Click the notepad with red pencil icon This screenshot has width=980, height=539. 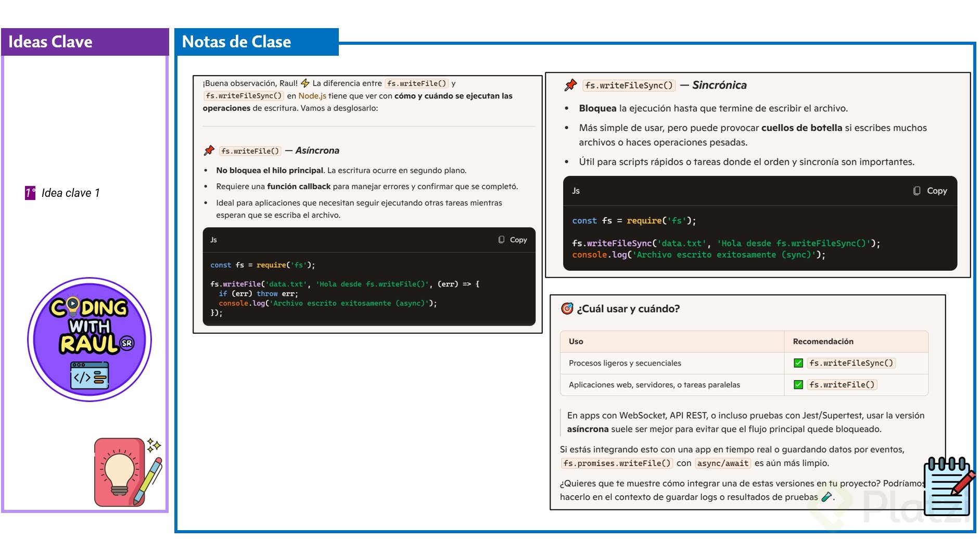click(949, 486)
